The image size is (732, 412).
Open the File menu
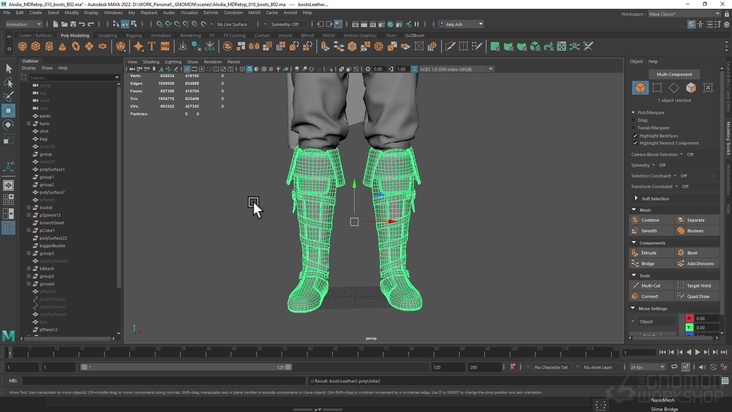pos(7,13)
